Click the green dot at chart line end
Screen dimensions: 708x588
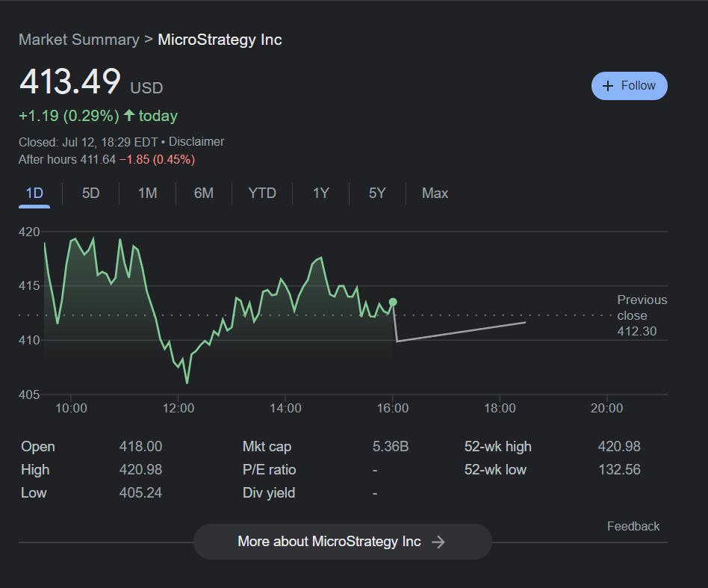point(393,302)
